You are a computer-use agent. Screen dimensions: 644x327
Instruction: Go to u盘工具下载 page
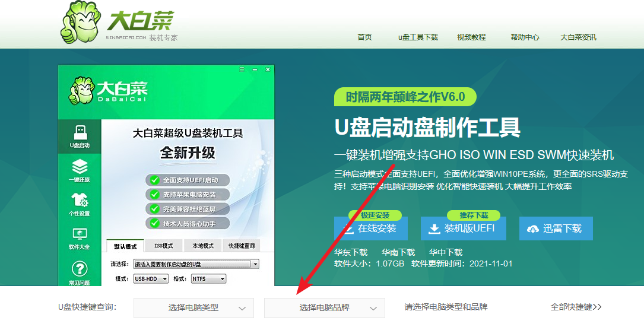coord(418,37)
